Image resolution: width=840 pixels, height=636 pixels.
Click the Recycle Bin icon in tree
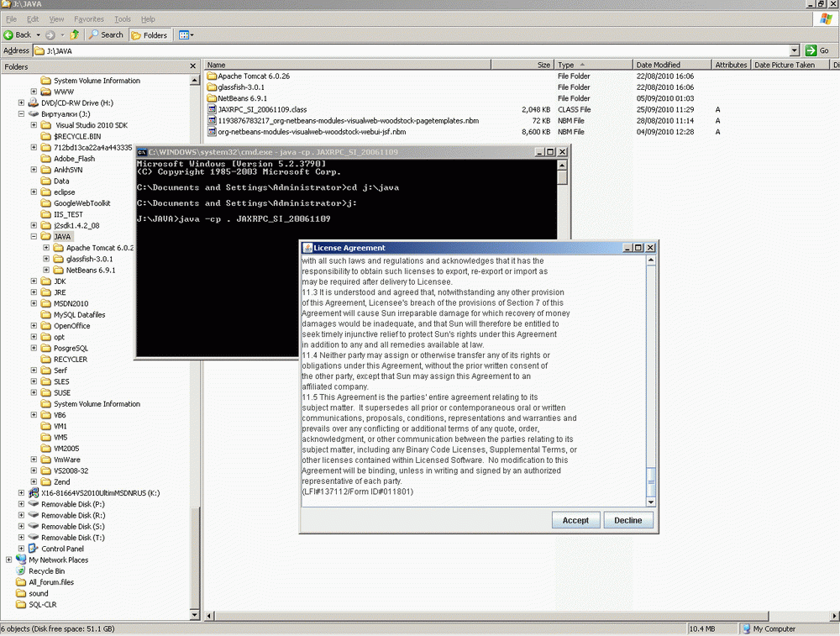21,571
